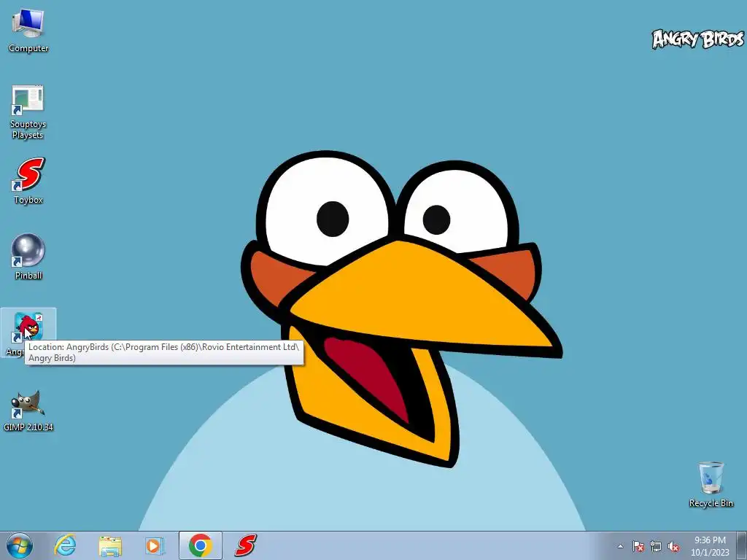Click the Show desktop button strip
Screen dimensions: 747x560
point(742,546)
